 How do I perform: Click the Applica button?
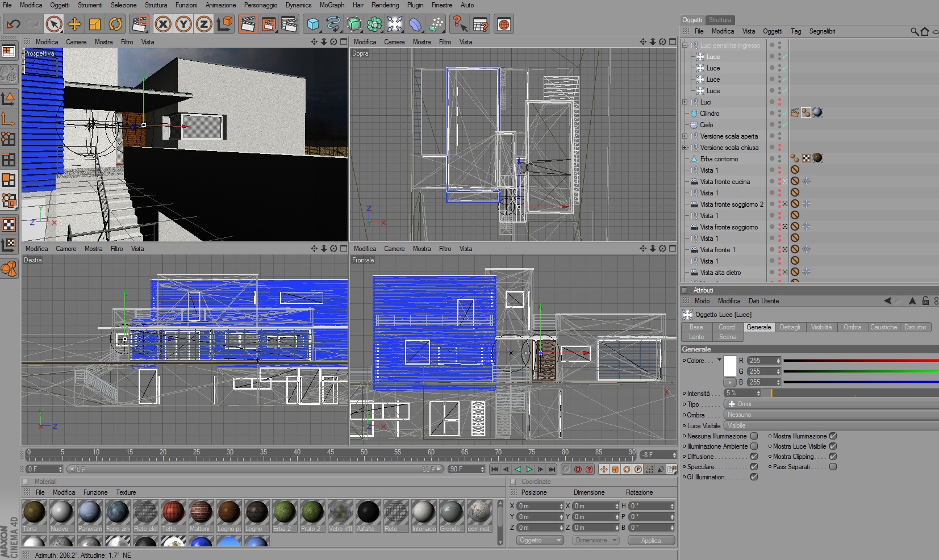[650, 540]
